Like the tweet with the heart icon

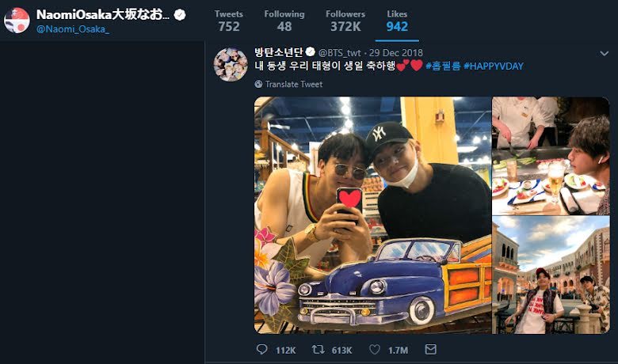click(x=375, y=350)
